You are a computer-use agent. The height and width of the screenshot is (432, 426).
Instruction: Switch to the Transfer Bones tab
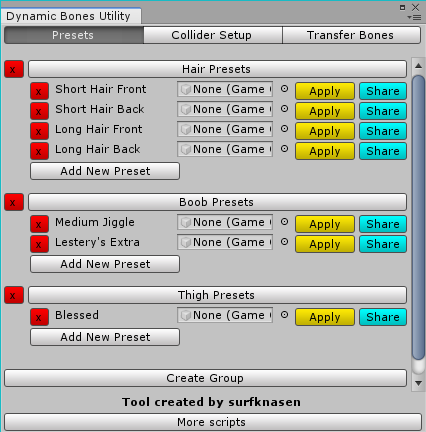pyautogui.click(x=351, y=35)
